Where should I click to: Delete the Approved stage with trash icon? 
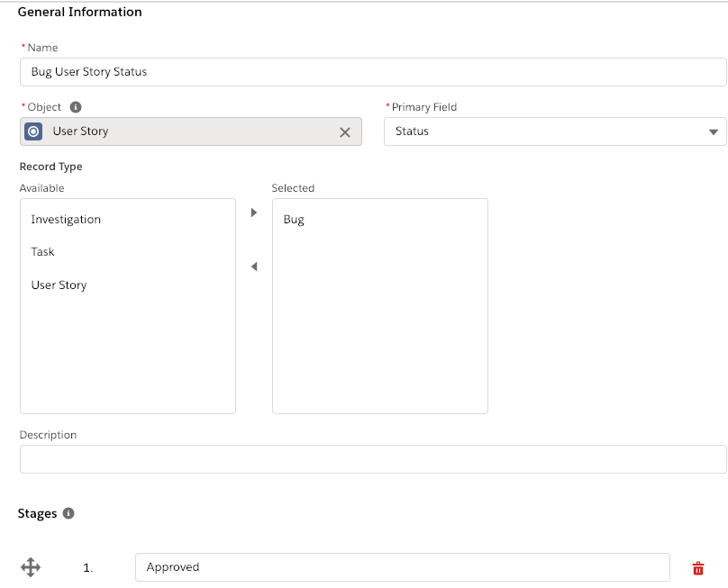[x=698, y=568]
